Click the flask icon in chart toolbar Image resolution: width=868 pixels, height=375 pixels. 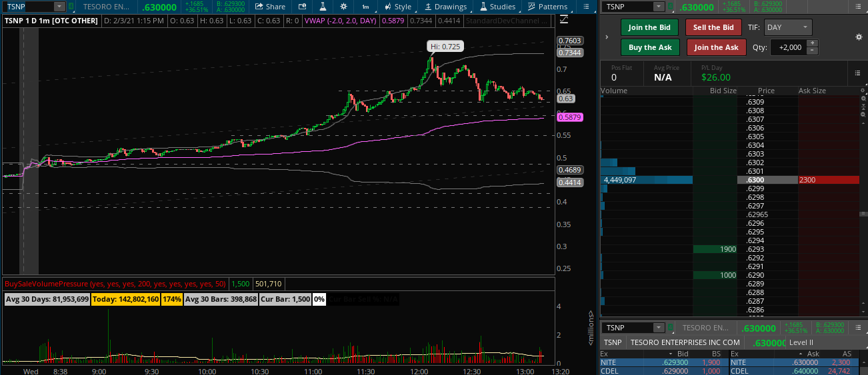tap(323, 7)
